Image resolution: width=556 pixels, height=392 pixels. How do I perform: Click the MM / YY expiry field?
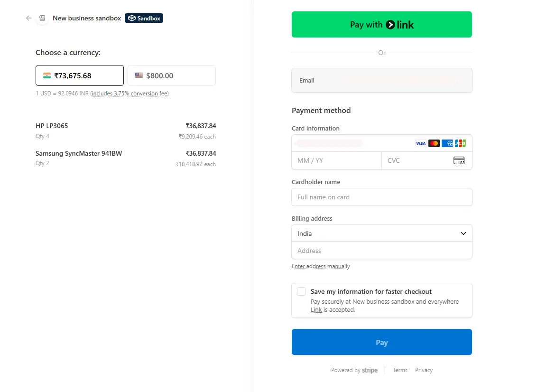(336, 160)
